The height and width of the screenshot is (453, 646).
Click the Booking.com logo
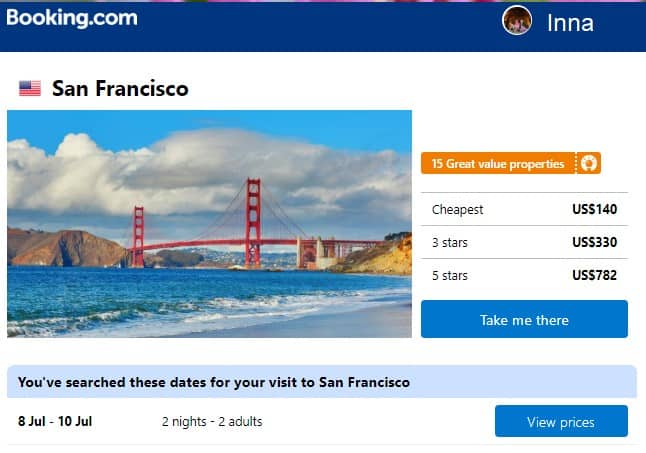tap(72, 18)
